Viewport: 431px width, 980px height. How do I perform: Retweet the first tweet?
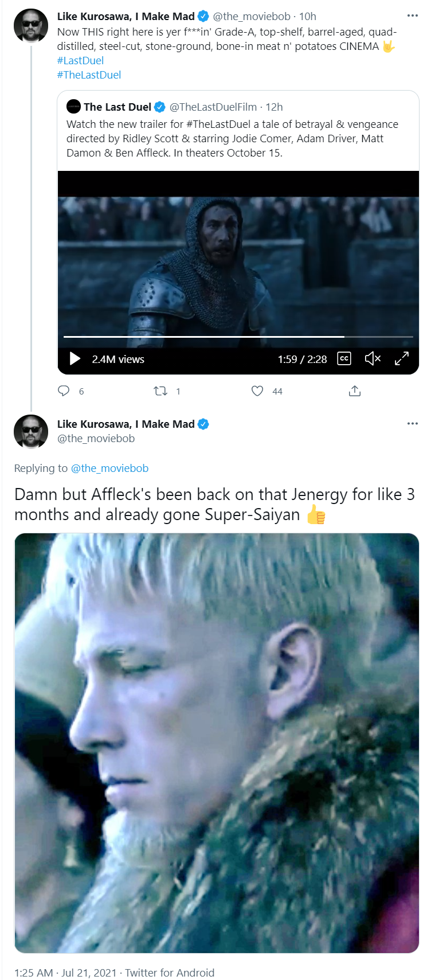[160, 391]
